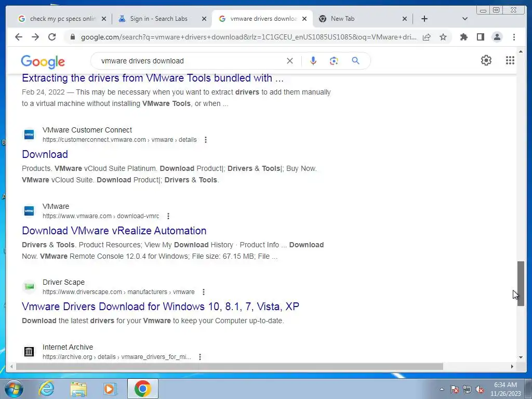532x399 pixels.
Task: Clear the Google search box
Action: 290,61
